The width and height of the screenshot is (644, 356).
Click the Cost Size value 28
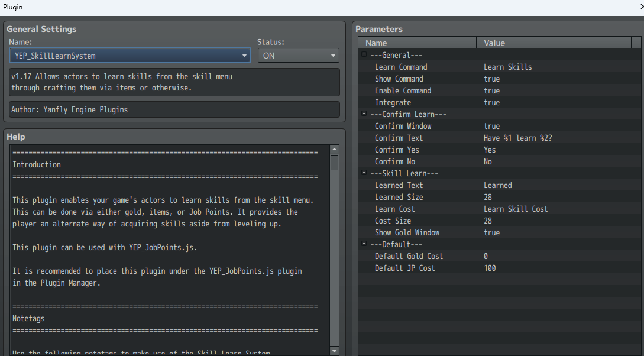coord(487,221)
